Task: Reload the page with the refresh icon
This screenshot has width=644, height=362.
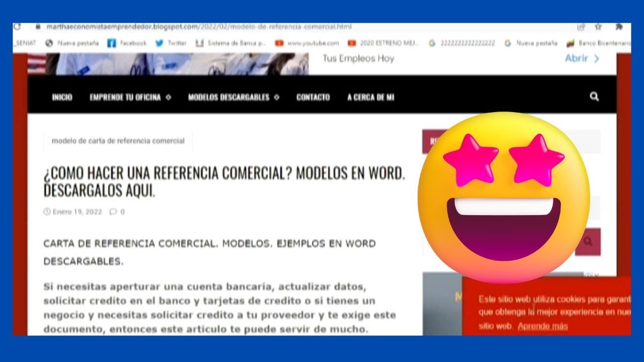Action: coord(17,27)
